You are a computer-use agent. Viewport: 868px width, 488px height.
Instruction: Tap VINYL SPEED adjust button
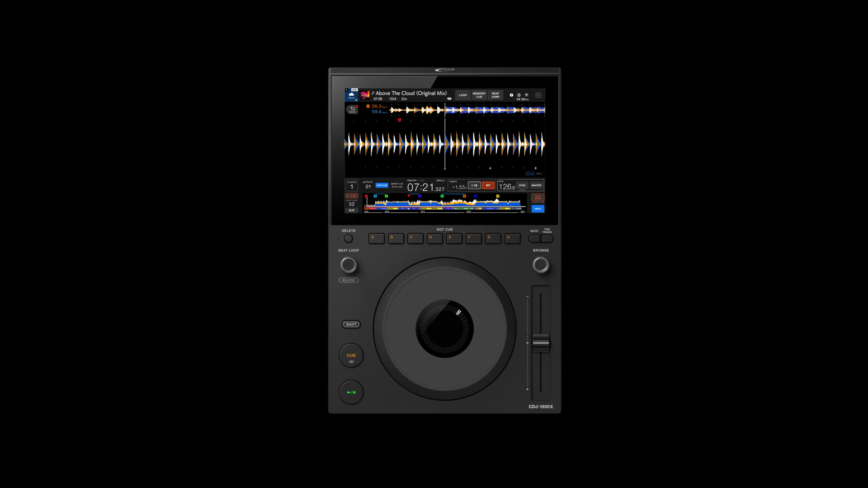click(538, 197)
